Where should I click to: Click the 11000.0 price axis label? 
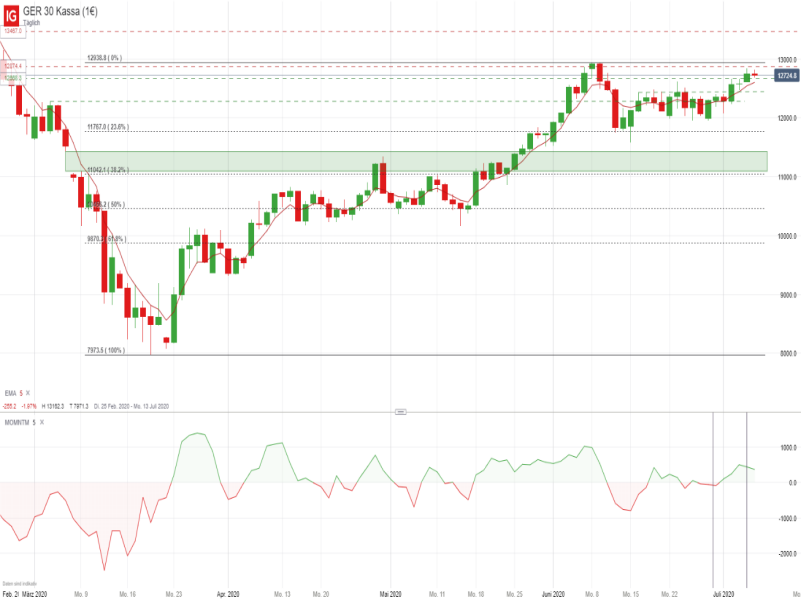pyautogui.click(x=787, y=177)
